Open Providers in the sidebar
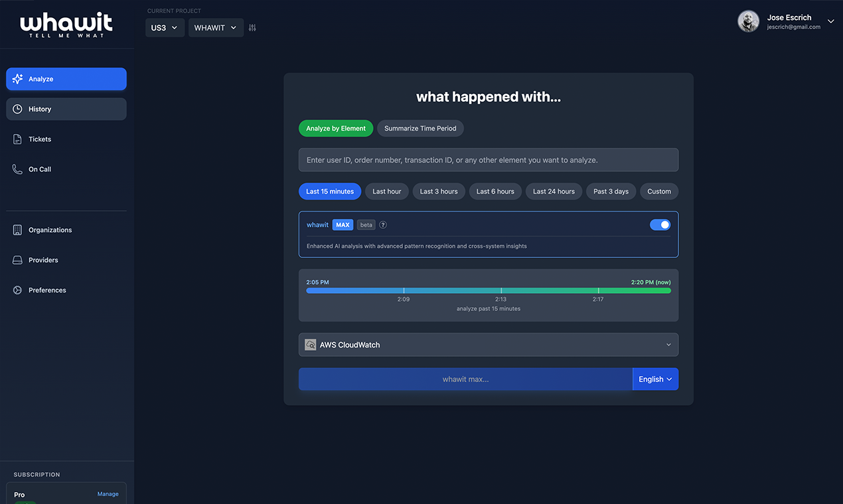The image size is (843, 504). coord(66,260)
